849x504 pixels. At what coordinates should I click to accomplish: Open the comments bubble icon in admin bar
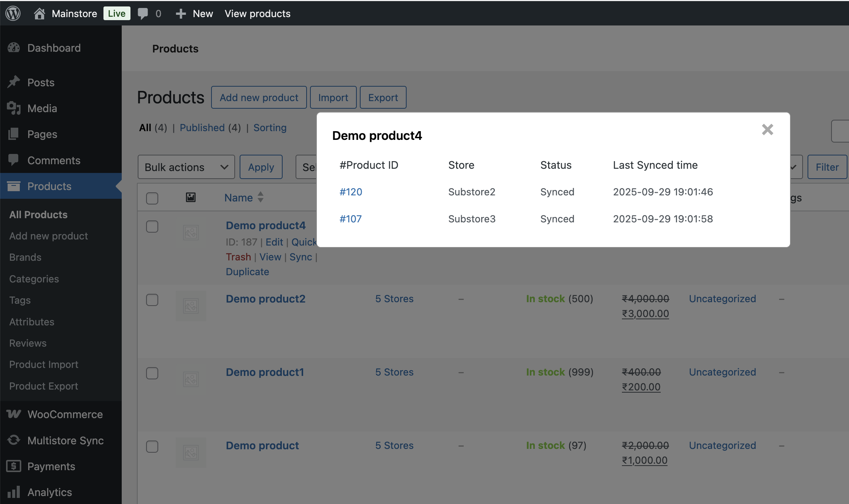[x=143, y=14]
